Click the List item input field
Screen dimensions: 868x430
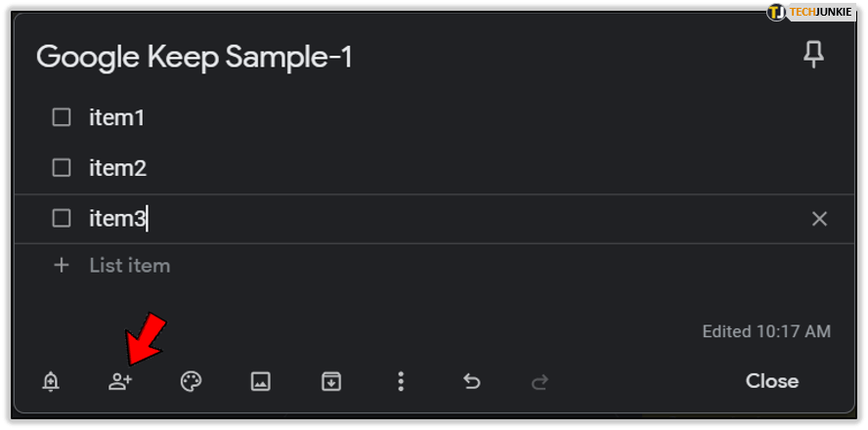pyautogui.click(x=130, y=265)
